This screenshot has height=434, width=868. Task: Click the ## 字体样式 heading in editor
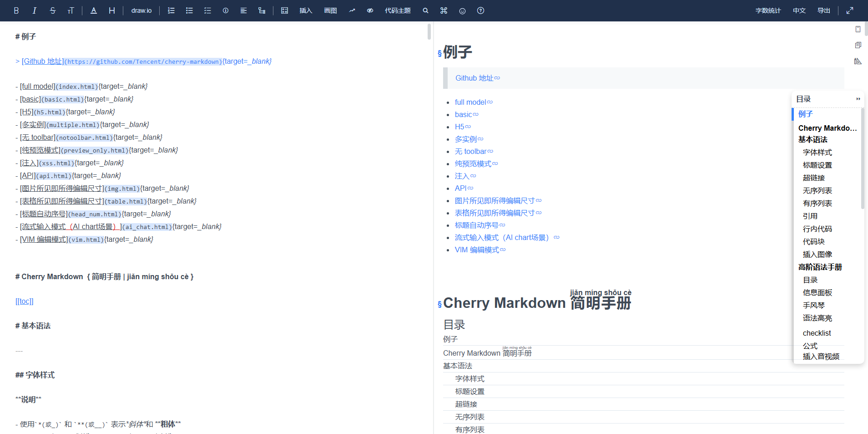[x=35, y=375]
